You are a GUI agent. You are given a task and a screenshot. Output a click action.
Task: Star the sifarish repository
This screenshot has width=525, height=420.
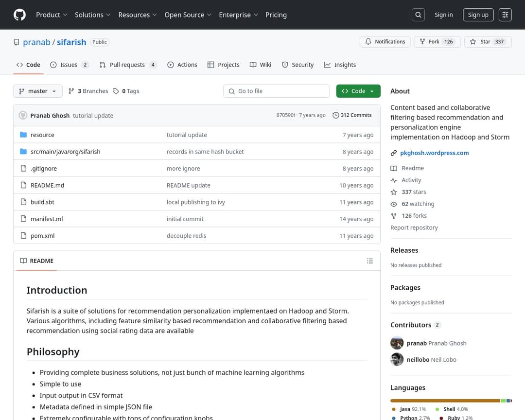[x=485, y=42]
